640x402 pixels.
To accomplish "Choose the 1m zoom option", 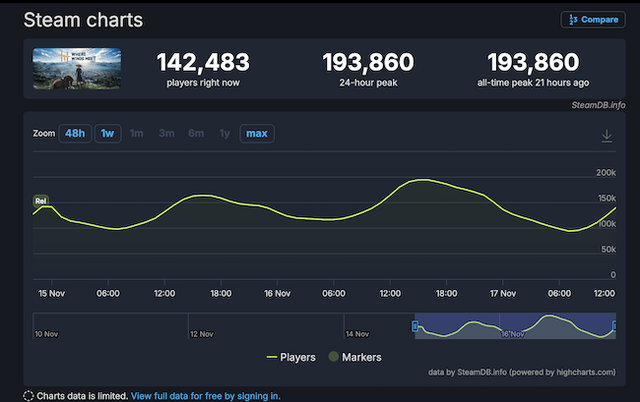I will [136, 133].
